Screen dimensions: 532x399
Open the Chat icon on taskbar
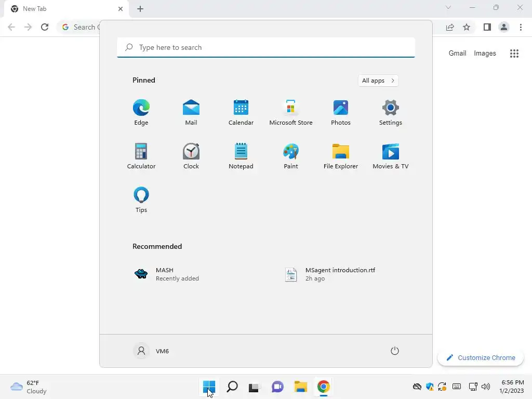(x=277, y=387)
